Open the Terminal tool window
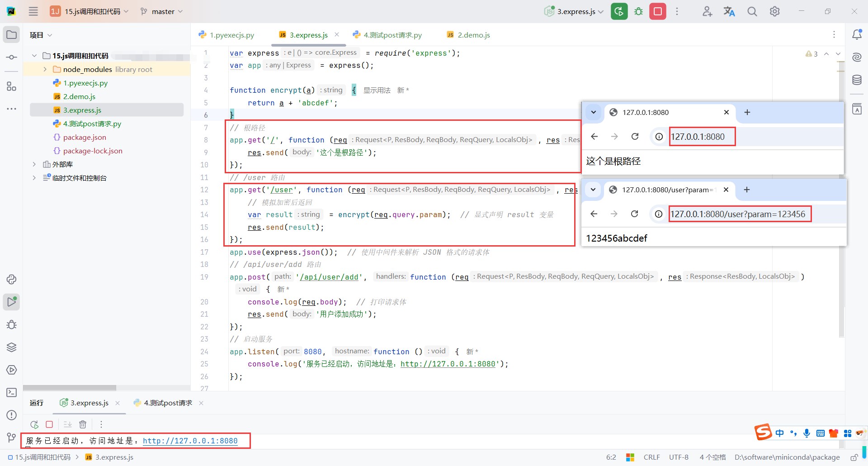 coord(12,392)
